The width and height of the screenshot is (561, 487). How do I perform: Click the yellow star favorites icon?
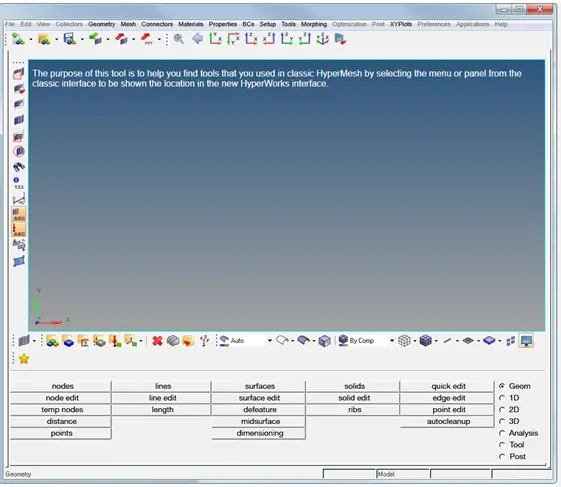point(24,359)
